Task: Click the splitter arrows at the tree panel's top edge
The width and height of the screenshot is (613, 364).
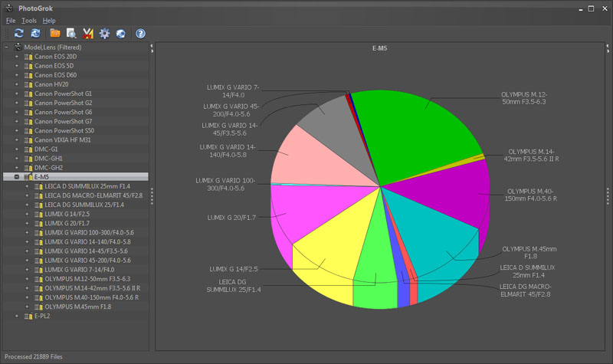Action: 152,48
